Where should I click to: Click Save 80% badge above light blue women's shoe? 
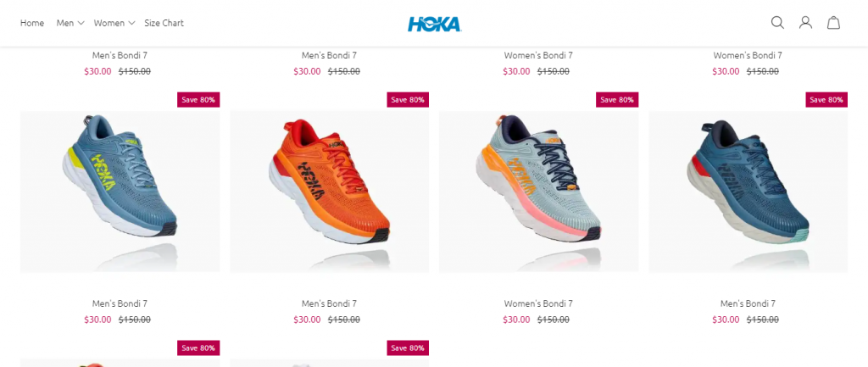pyautogui.click(x=617, y=100)
